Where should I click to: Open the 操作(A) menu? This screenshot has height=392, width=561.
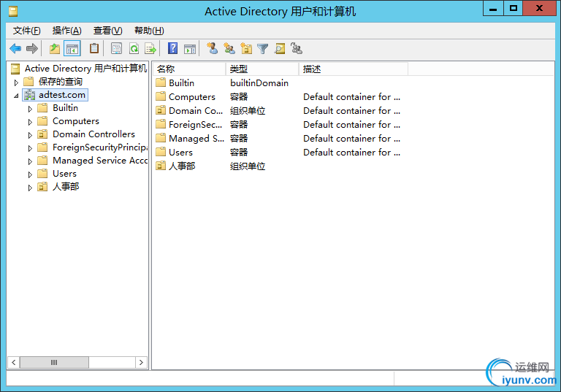[67, 31]
